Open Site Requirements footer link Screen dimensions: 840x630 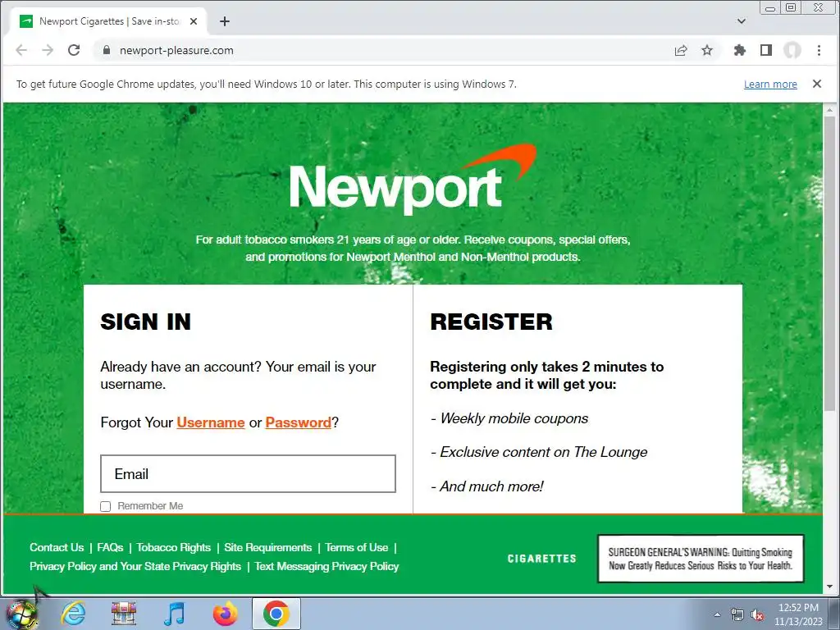pos(268,547)
